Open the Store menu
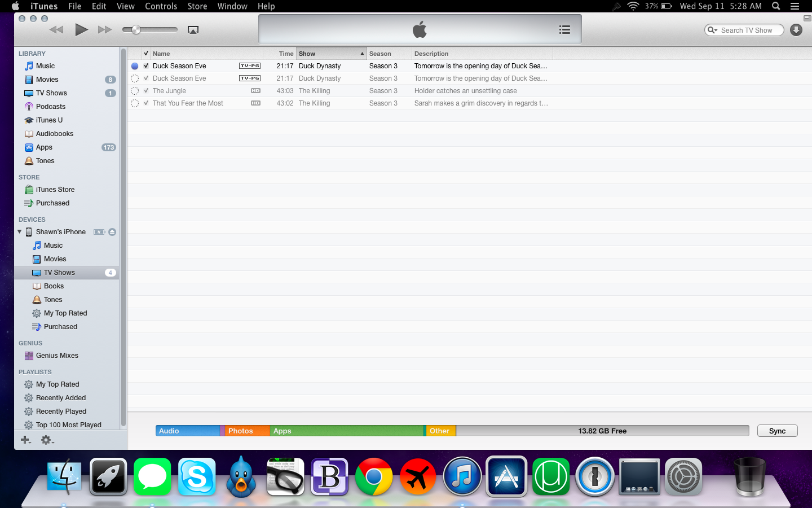Viewport: 812px width, 508px height. click(x=197, y=6)
